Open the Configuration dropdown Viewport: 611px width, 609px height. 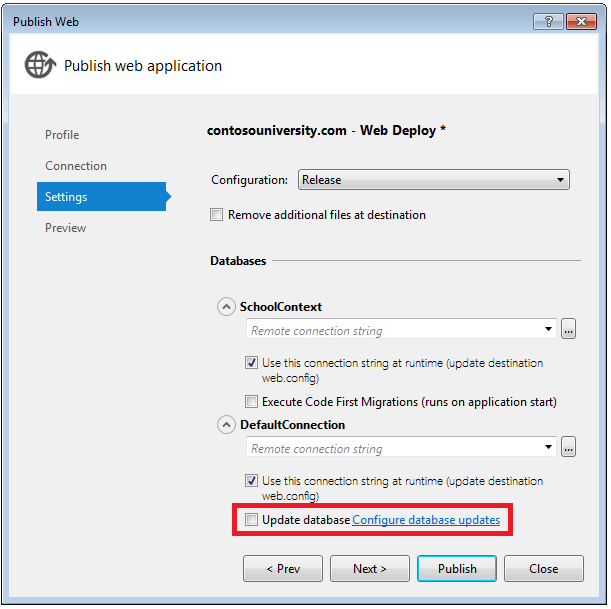click(434, 180)
